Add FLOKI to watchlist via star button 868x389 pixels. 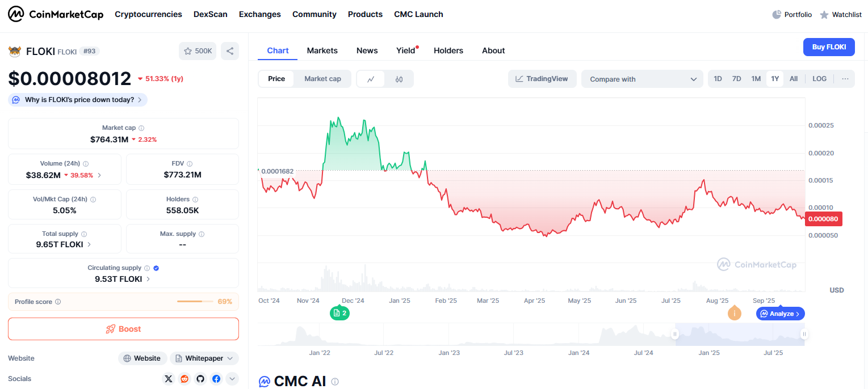pyautogui.click(x=198, y=51)
